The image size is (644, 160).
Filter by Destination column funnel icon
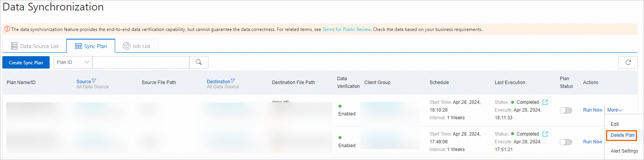click(x=233, y=81)
